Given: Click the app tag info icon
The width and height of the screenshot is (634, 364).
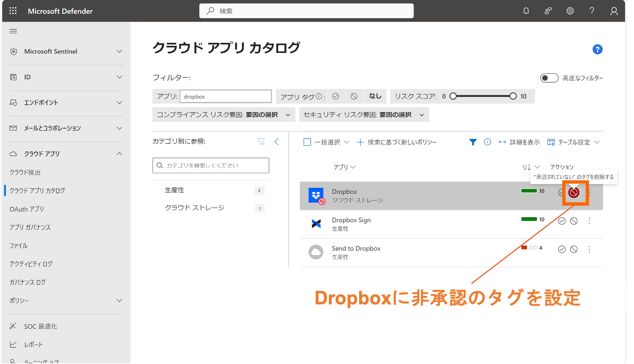Looking at the screenshot, I should click(x=319, y=96).
